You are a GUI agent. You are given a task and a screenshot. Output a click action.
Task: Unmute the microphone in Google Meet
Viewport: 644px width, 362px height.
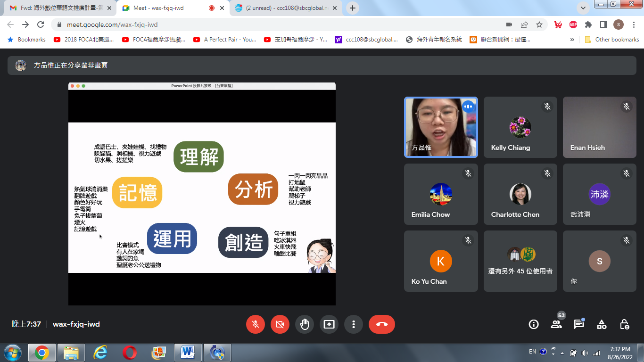[x=256, y=324]
